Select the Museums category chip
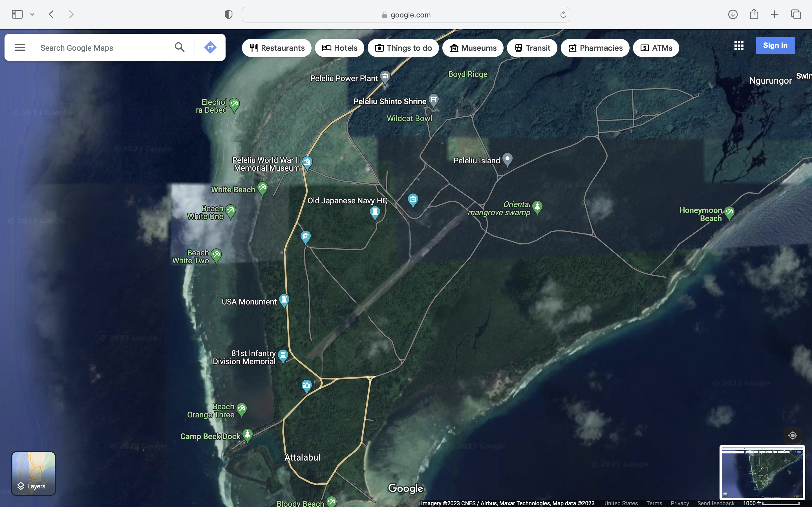The height and width of the screenshot is (507, 812). (473, 48)
